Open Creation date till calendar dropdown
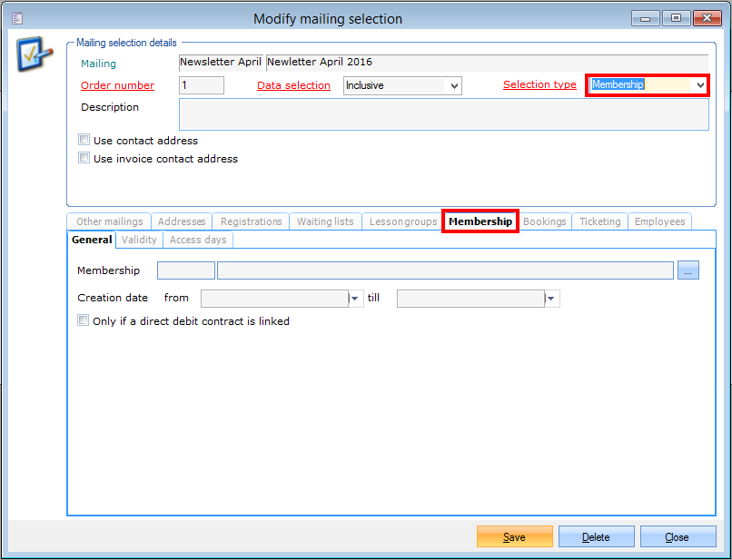Image resolution: width=732 pixels, height=560 pixels. tap(551, 299)
